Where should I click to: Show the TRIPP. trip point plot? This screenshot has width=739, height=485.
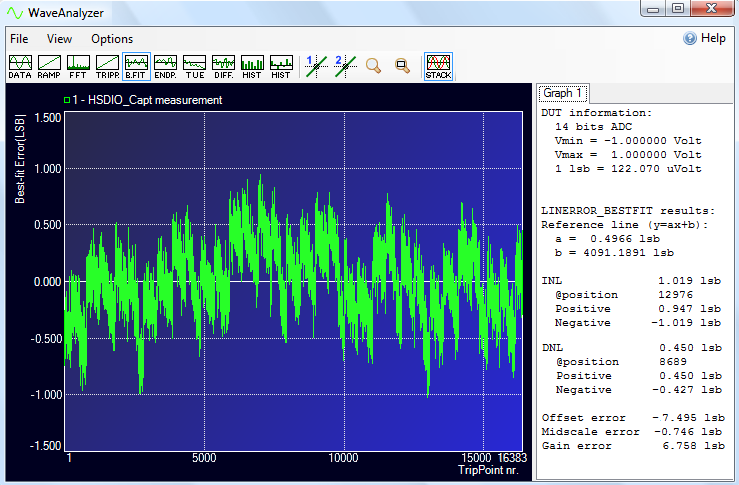tap(107, 67)
